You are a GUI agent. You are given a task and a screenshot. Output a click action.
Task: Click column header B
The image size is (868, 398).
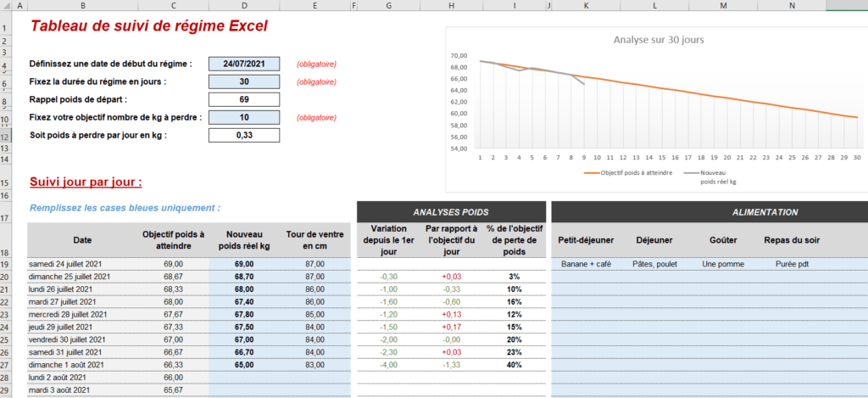coord(82,6)
